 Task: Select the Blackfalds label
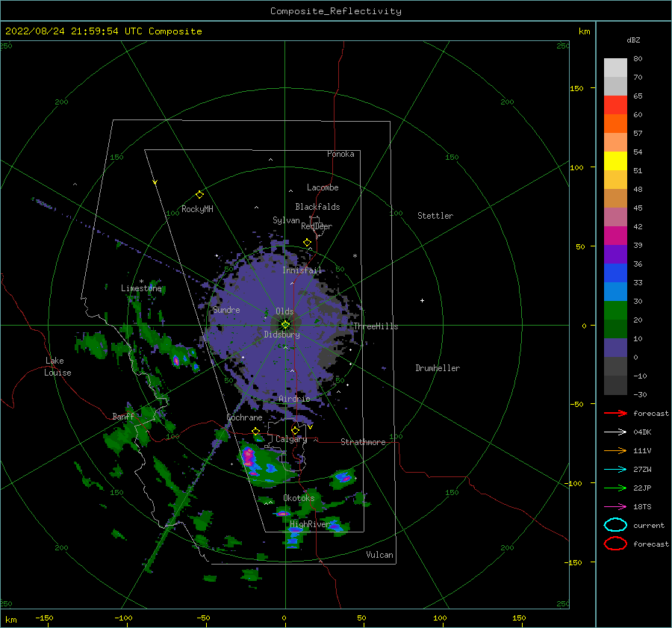click(317, 207)
